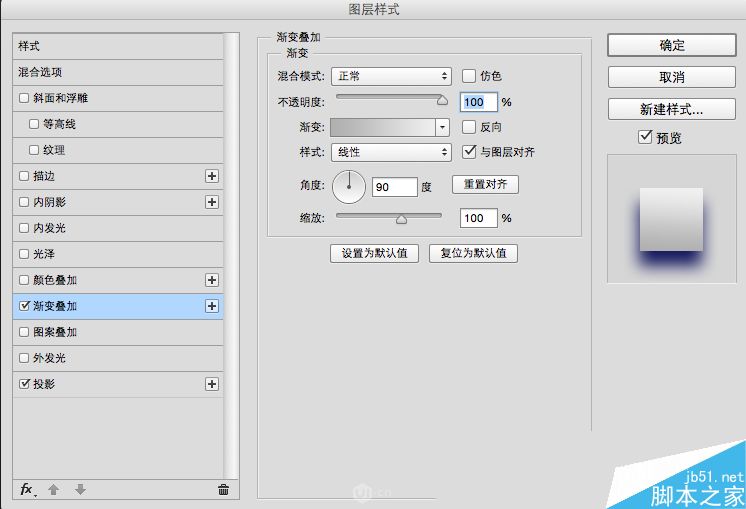Viewport: 746px width, 509px height.
Task: Add another 内阴影 effect plus icon
Action: point(212,202)
